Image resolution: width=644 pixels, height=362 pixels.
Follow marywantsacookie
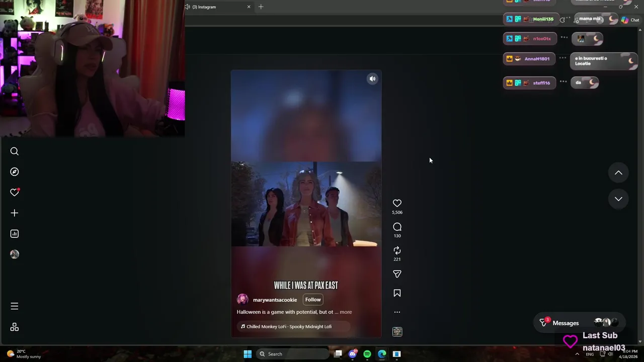(313, 300)
